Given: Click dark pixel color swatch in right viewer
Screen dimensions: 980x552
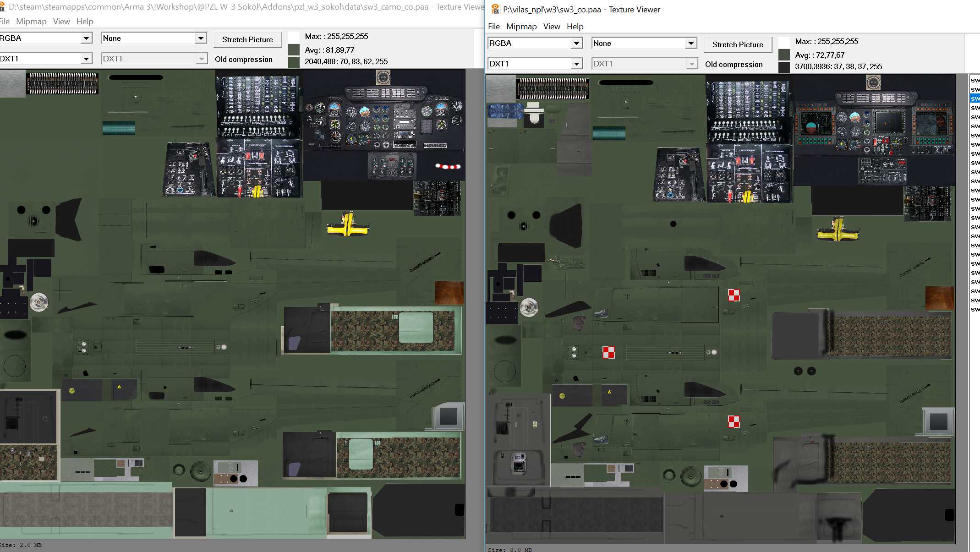Looking at the screenshot, I should [x=784, y=67].
